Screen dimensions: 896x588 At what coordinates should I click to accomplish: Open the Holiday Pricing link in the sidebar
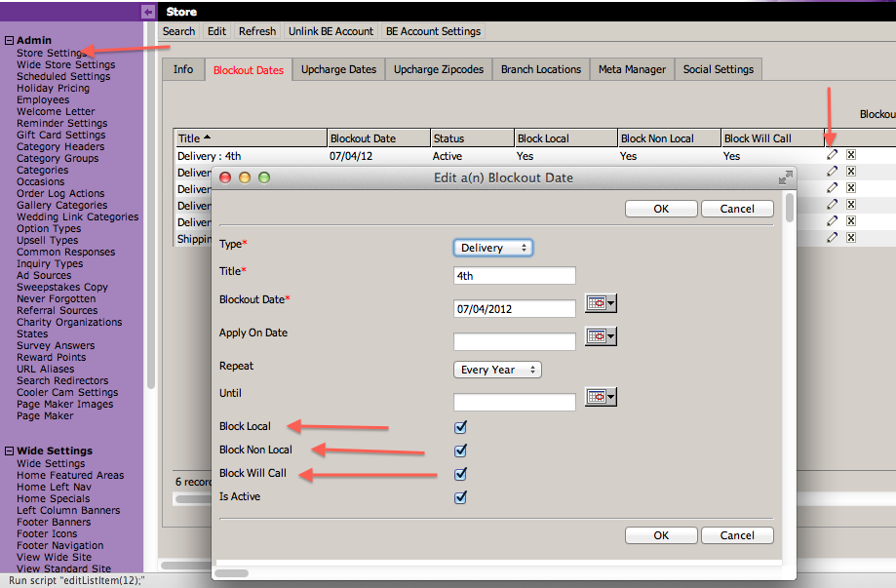point(53,89)
